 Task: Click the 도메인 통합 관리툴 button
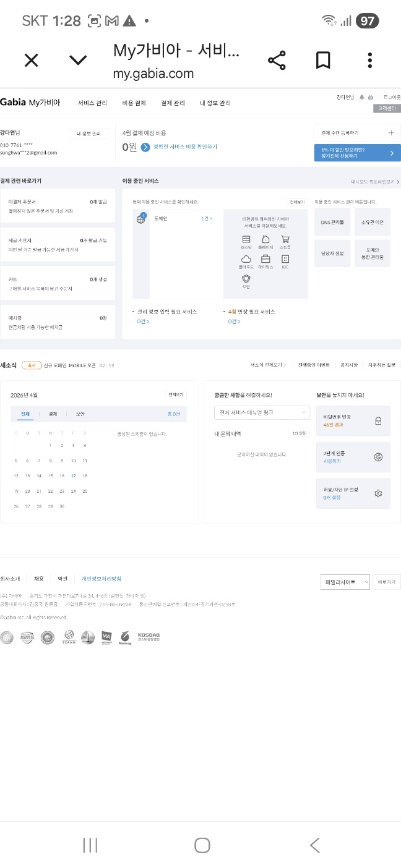(x=373, y=253)
